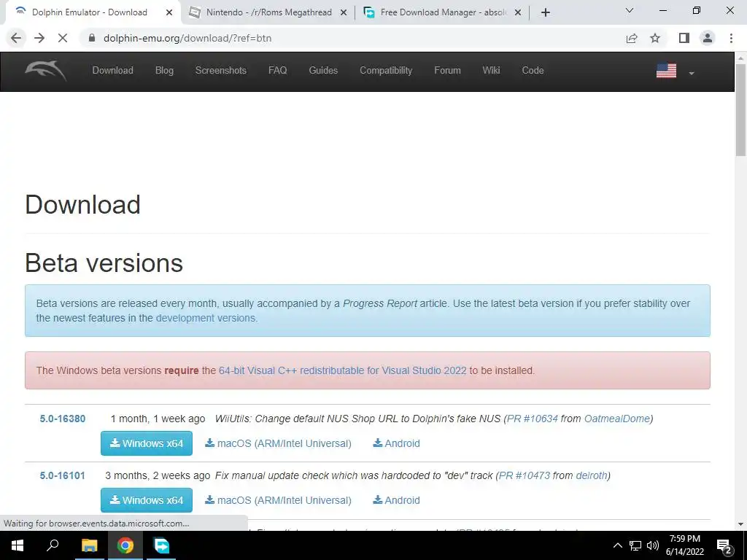747x560 pixels.
Task: Close the Free Download Manager tab
Action: click(518, 13)
